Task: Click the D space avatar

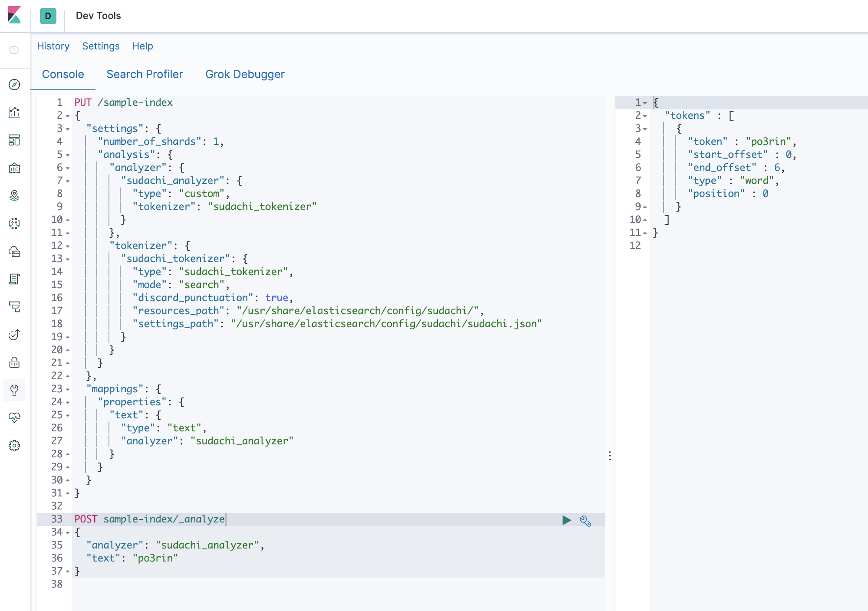Action: pyautogui.click(x=48, y=16)
